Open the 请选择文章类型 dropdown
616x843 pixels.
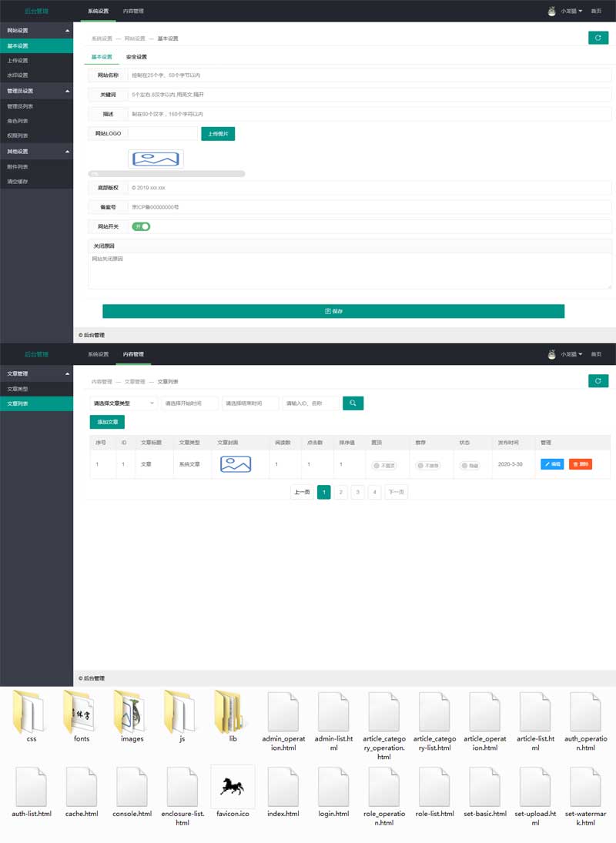pos(124,403)
